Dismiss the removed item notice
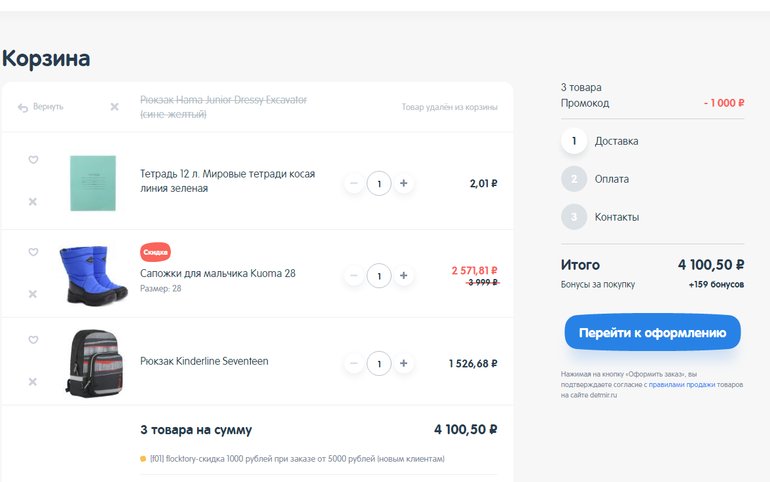Image resolution: width=770 pixels, height=482 pixels. (x=114, y=107)
